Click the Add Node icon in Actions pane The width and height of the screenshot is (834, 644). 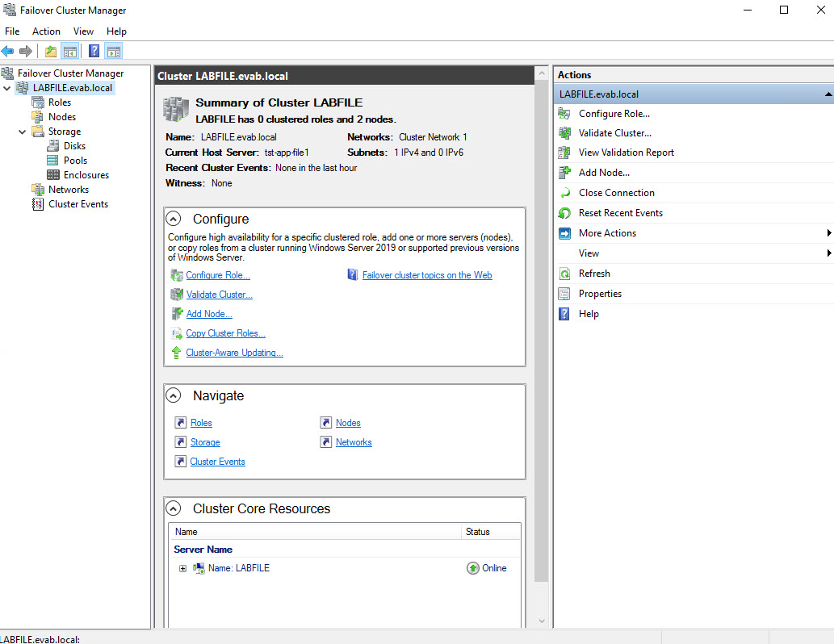(565, 172)
